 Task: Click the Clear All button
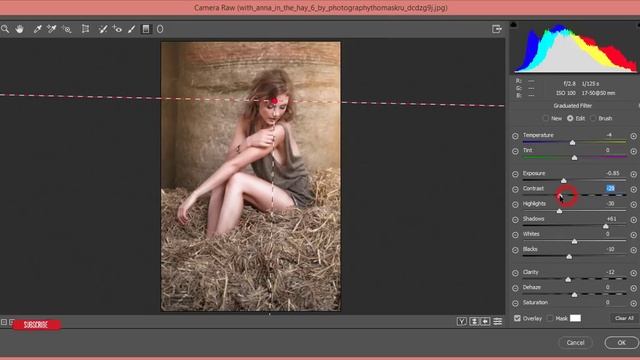[624, 318]
